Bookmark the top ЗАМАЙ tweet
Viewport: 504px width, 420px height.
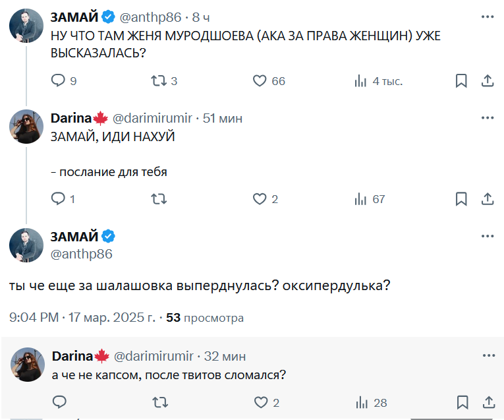461,81
